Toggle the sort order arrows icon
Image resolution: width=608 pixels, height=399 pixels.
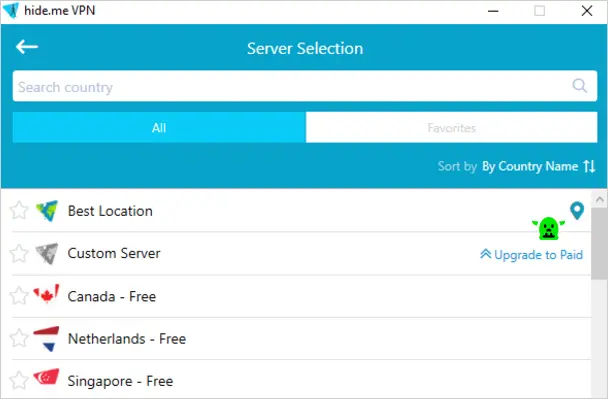tap(589, 166)
